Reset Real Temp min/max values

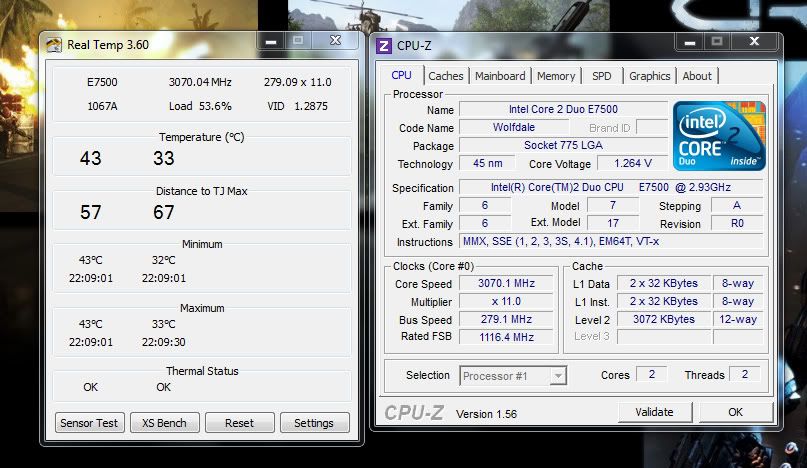(x=239, y=423)
